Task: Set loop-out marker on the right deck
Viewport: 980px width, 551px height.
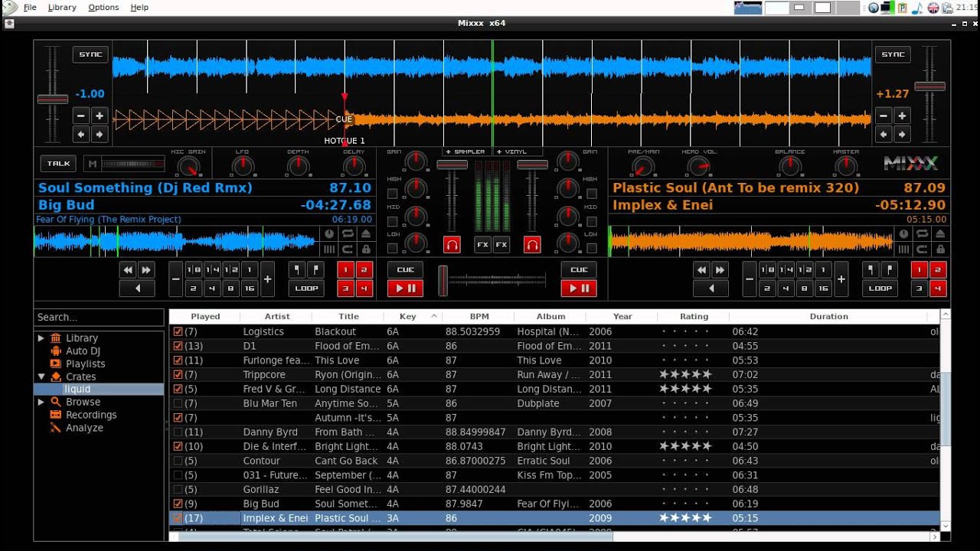Action: pyautogui.click(x=890, y=270)
